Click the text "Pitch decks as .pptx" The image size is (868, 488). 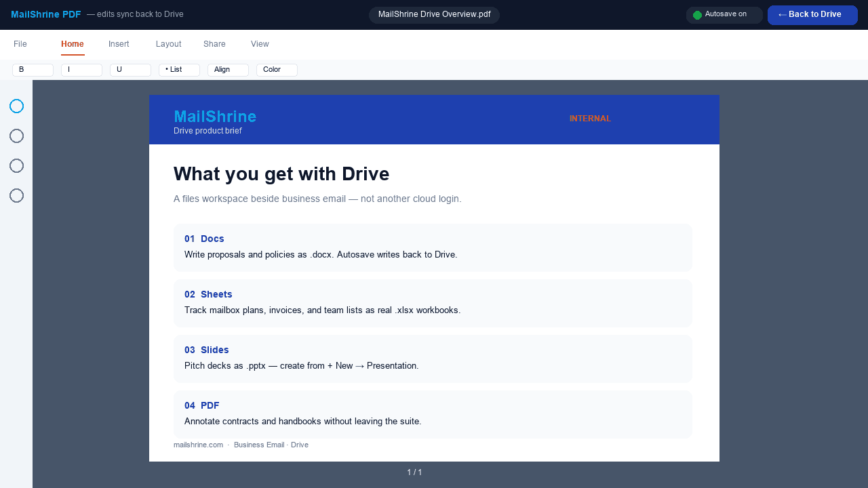pyautogui.click(x=225, y=366)
